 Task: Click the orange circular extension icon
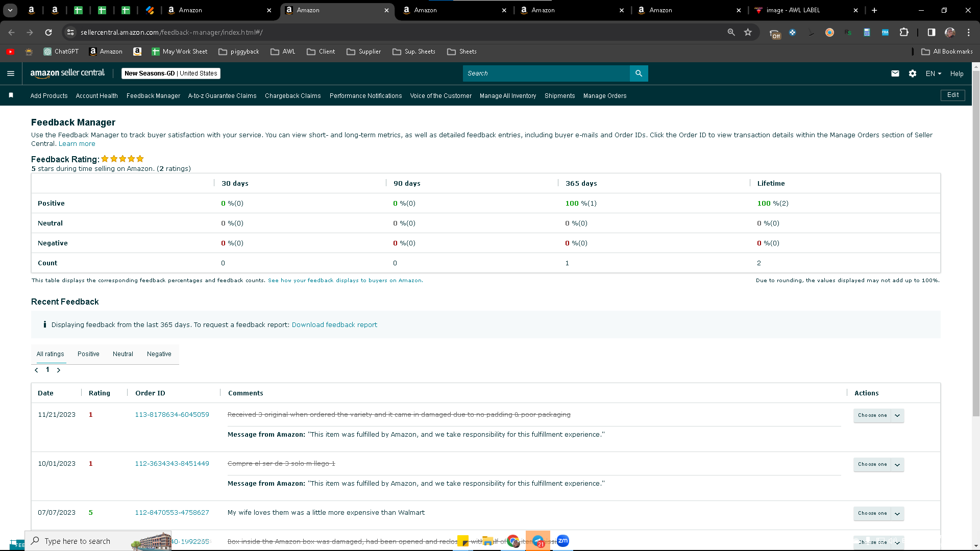click(x=829, y=32)
